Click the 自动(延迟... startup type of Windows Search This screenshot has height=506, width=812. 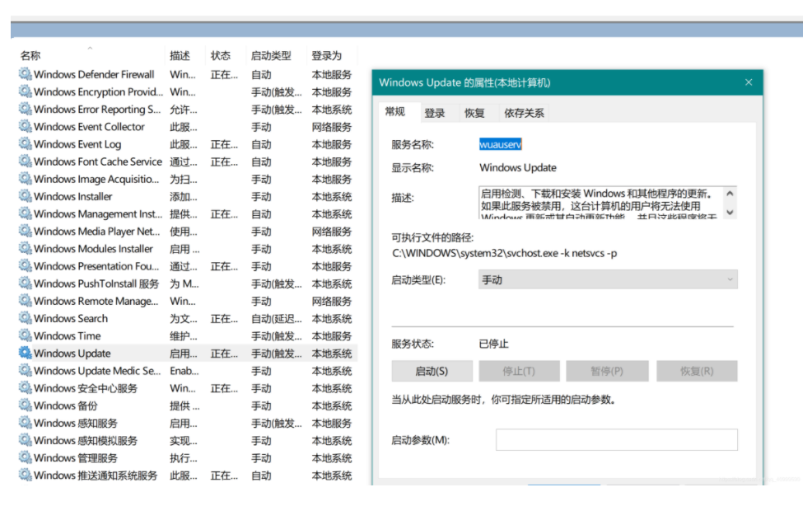276,319
